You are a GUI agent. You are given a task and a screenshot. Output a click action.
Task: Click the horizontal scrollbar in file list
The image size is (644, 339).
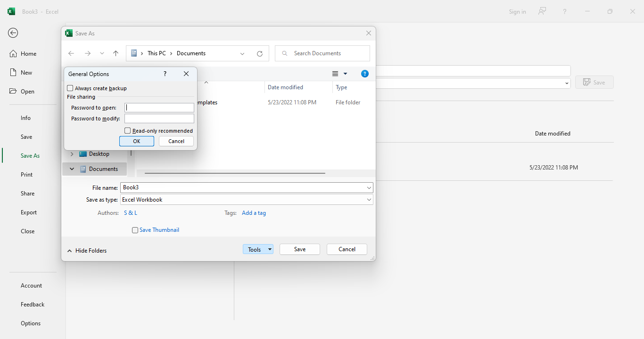coord(235,173)
